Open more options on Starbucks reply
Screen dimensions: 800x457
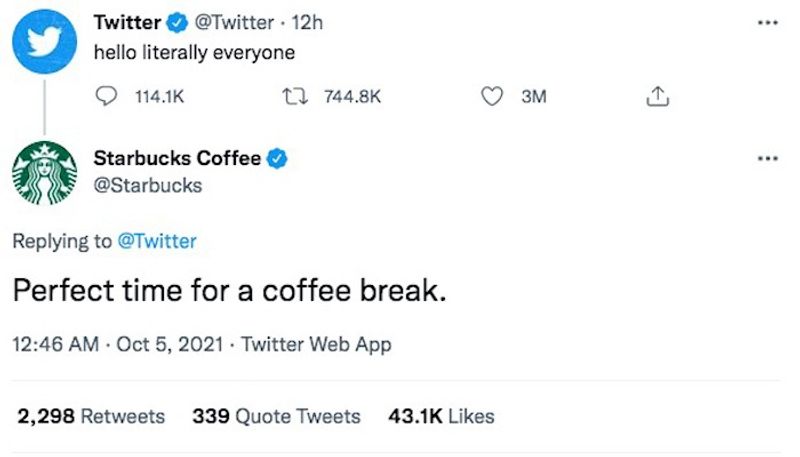coord(767,159)
